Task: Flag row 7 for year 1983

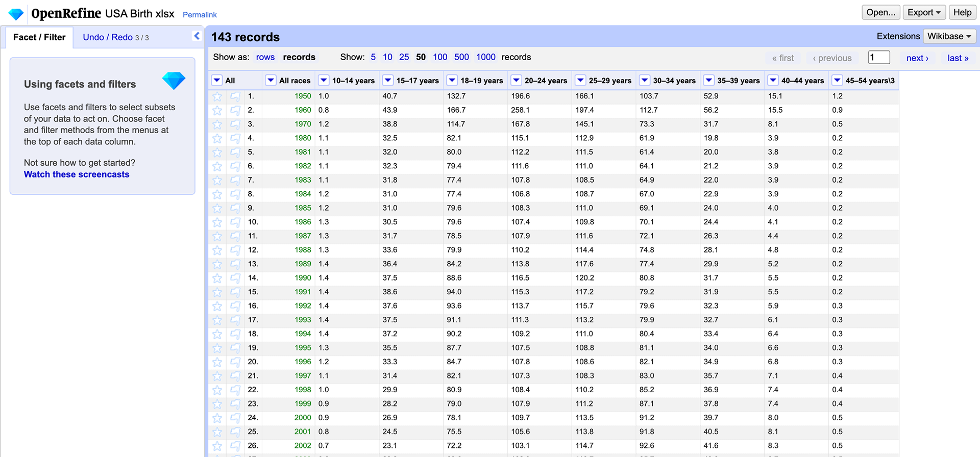Action: point(235,180)
